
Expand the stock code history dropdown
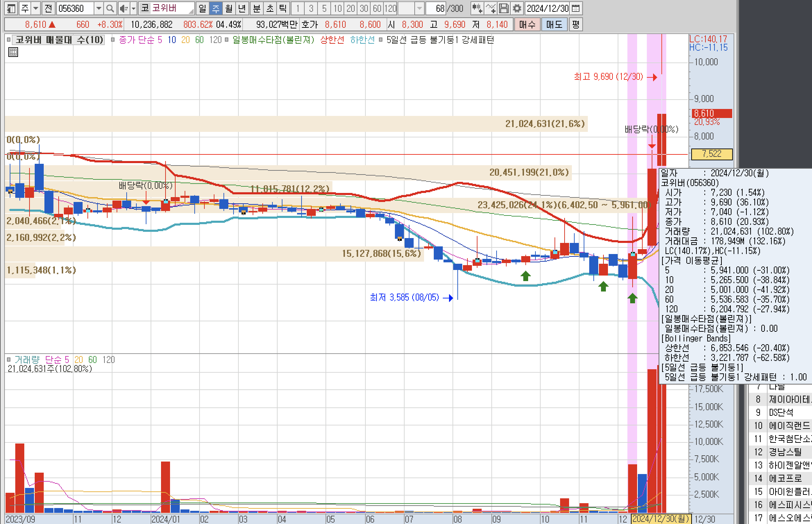coord(99,8)
